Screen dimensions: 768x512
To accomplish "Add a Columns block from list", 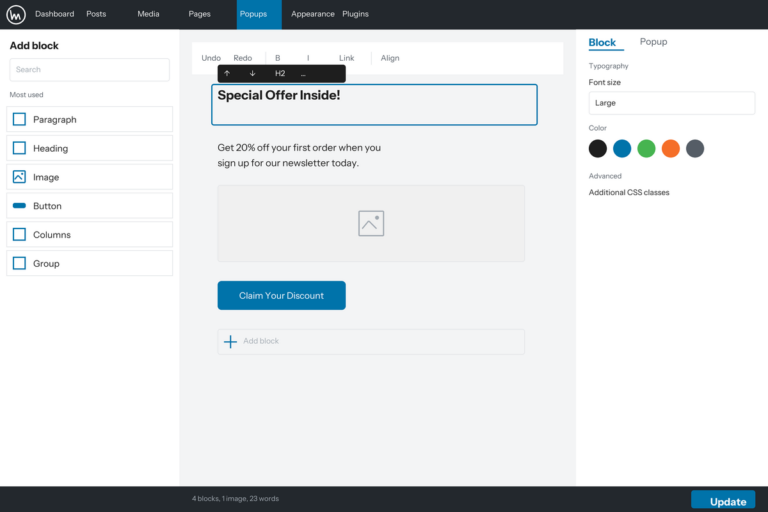I will coord(90,234).
